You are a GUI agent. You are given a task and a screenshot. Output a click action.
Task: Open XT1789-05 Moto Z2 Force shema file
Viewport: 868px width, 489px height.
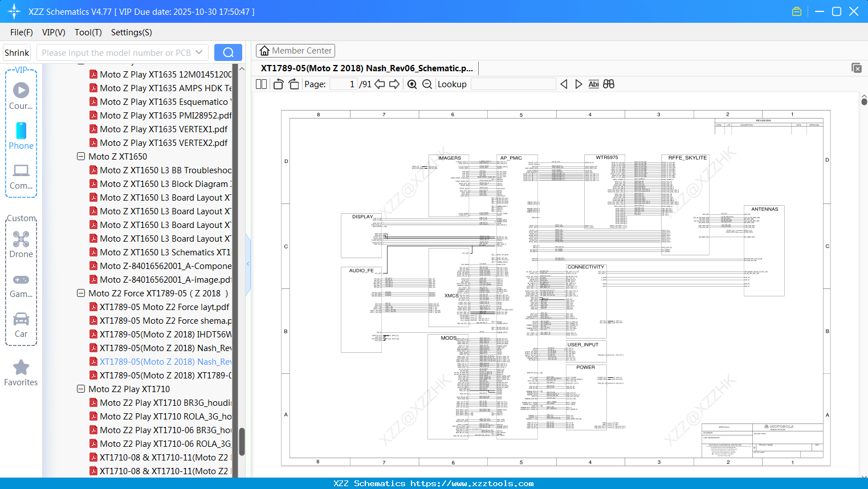click(x=165, y=320)
